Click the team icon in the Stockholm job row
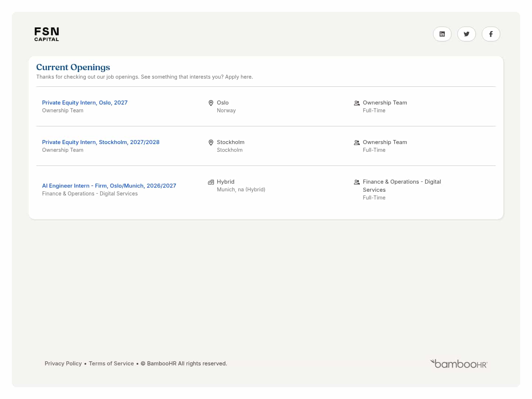 click(x=357, y=143)
